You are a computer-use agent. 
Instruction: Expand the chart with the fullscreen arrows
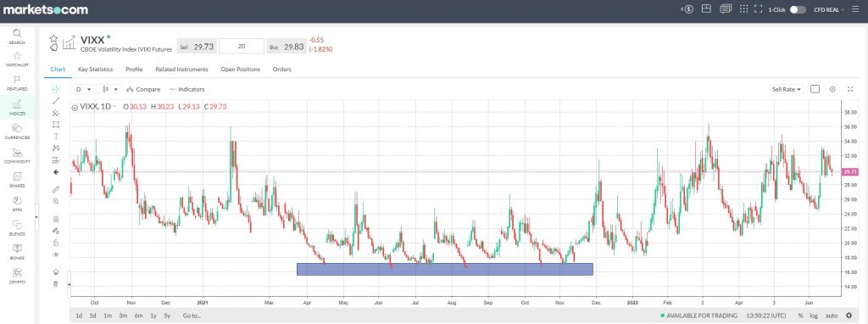click(x=851, y=89)
